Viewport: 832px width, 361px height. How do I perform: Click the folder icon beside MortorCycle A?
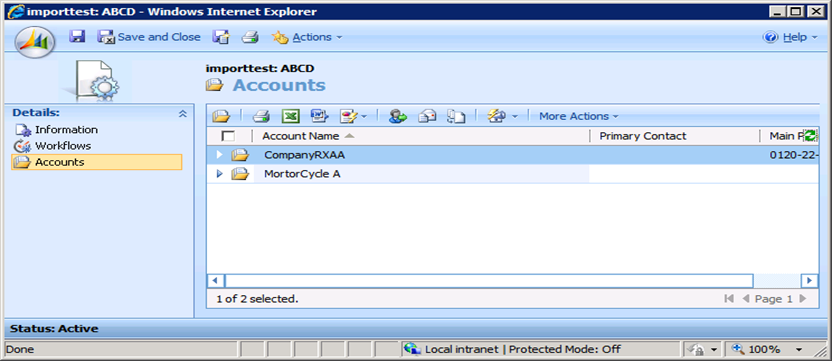tap(240, 174)
